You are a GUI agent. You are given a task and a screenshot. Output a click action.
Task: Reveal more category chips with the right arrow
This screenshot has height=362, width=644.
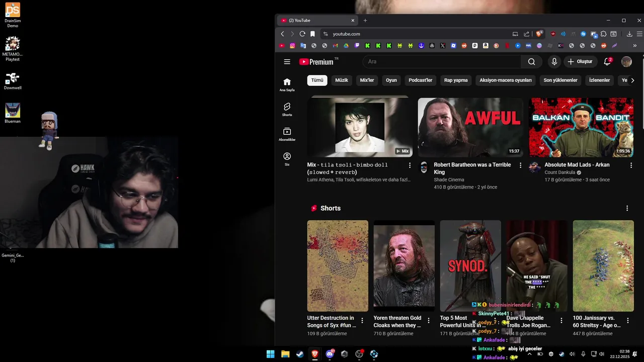632,80
